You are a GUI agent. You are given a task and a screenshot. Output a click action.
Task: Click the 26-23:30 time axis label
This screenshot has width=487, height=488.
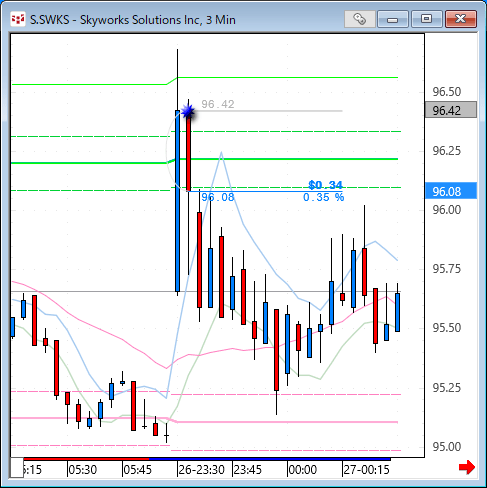[x=201, y=470]
